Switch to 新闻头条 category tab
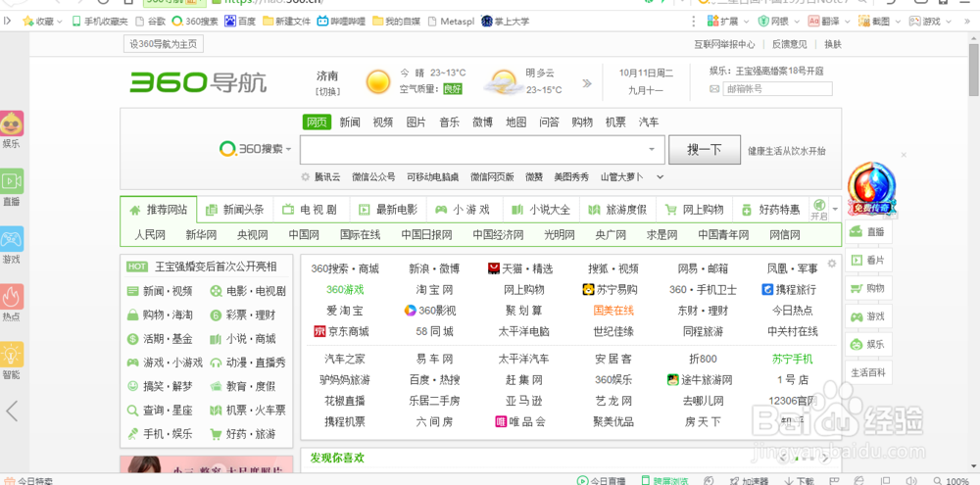Screen dimensions: 980x485 coord(235,210)
